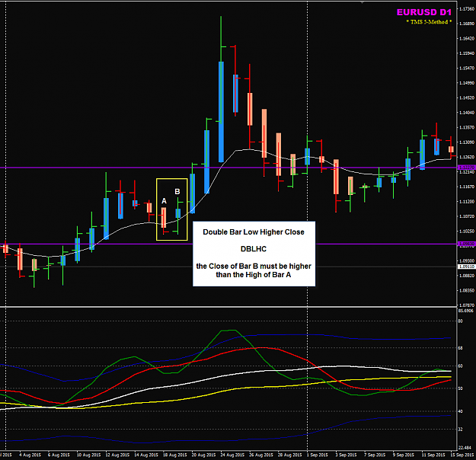Select the 15 Sep 2015 date label
Viewport: 476px width, 460px height.
click(462, 455)
